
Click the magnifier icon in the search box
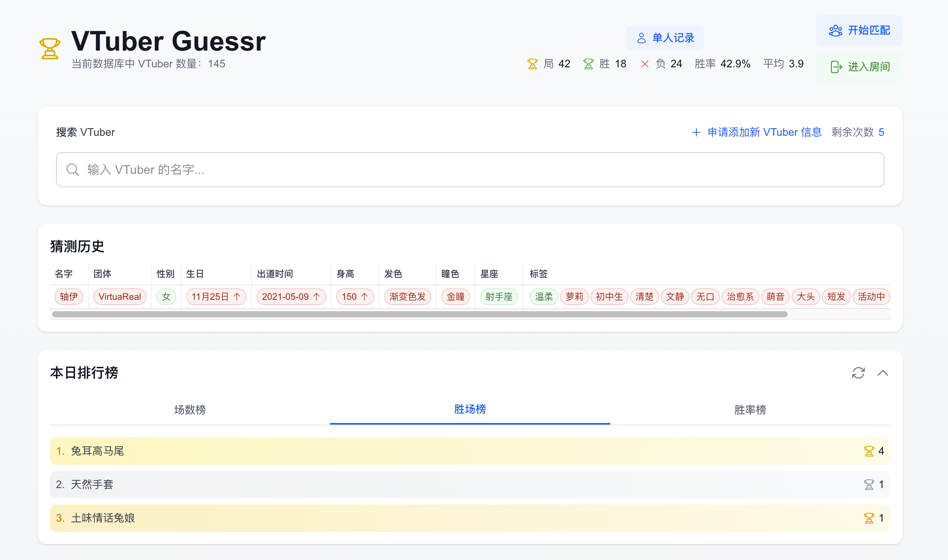click(73, 170)
